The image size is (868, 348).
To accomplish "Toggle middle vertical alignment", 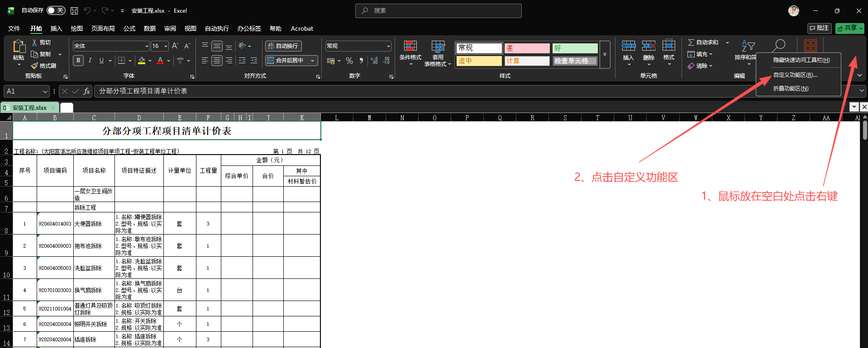I will 217,46.
